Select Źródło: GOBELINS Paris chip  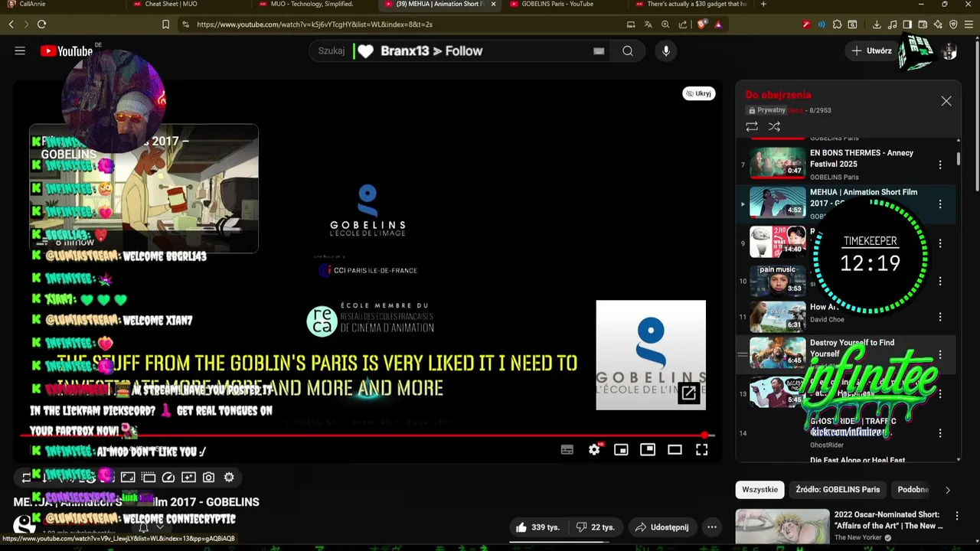coord(838,490)
